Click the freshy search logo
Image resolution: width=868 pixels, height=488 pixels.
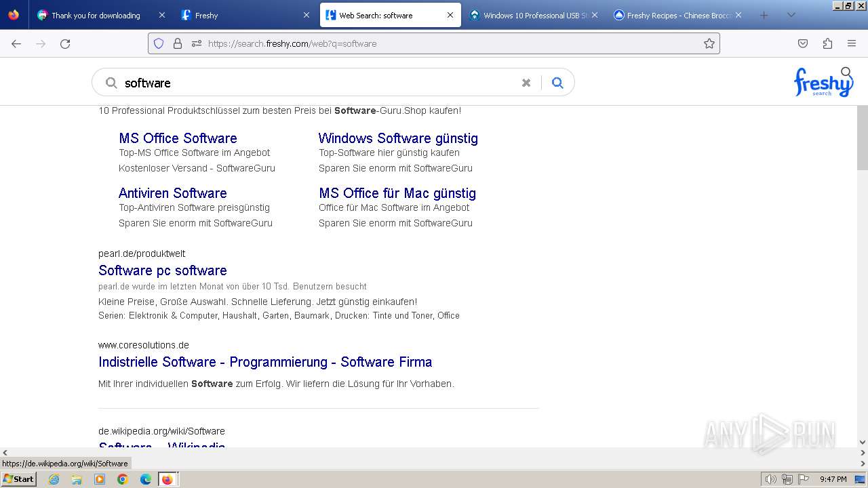point(823,82)
